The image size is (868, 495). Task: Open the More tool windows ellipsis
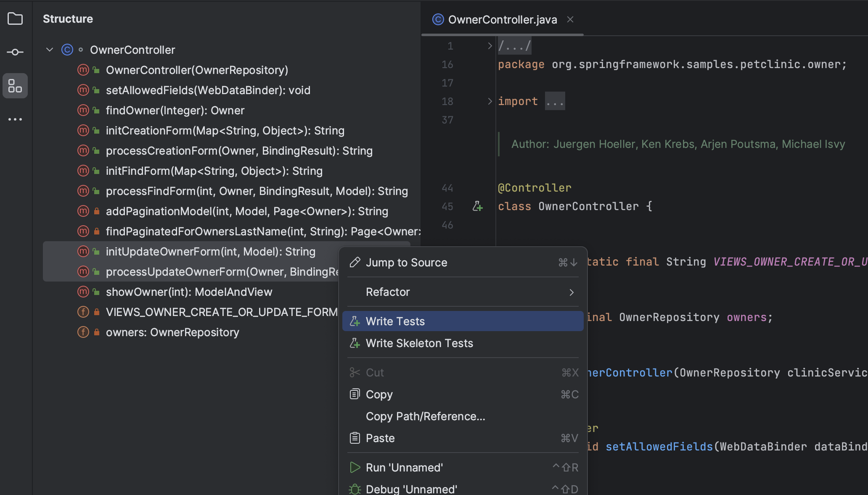click(15, 119)
